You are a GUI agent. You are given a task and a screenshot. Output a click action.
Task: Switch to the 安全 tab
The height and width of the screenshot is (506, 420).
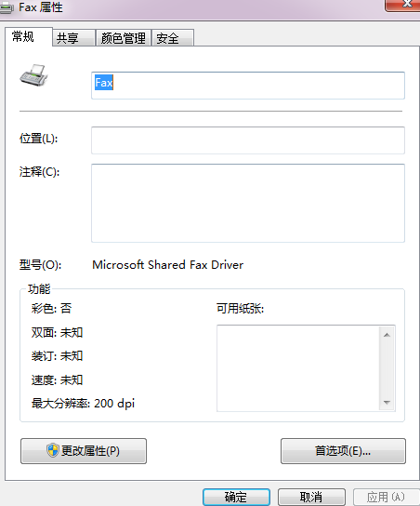173,38
